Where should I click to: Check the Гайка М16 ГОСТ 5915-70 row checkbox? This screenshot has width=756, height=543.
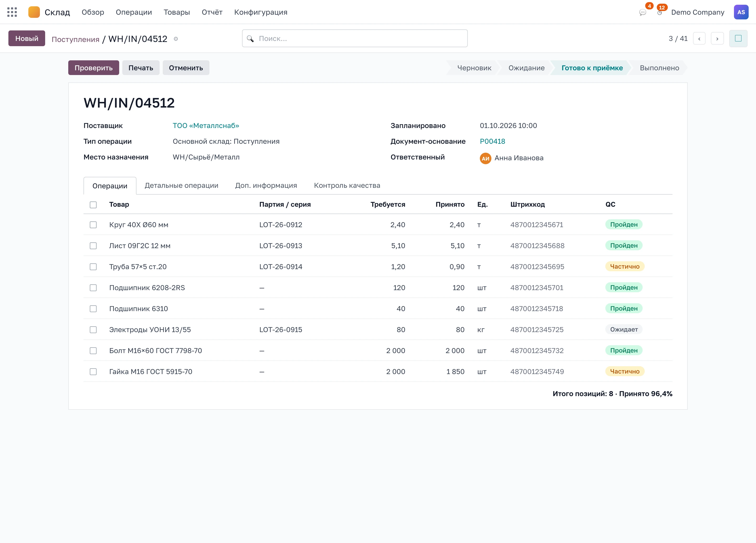(x=93, y=372)
